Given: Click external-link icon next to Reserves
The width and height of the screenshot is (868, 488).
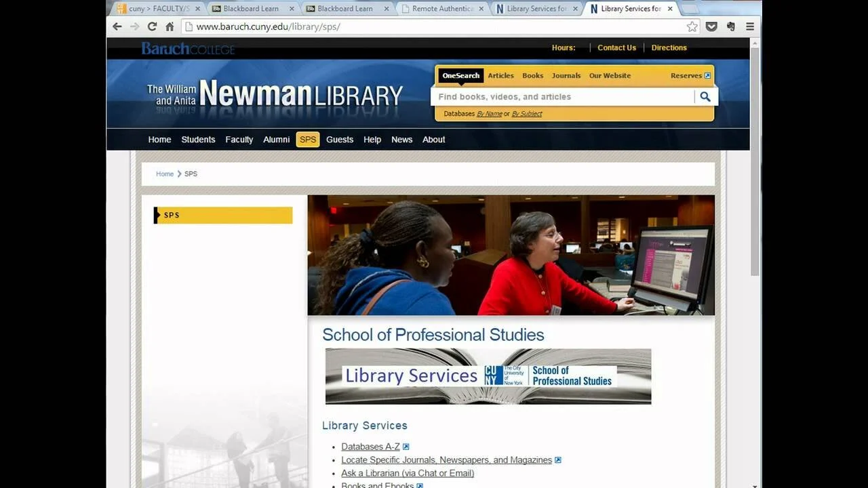Looking at the screenshot, I should coord(708,76).
